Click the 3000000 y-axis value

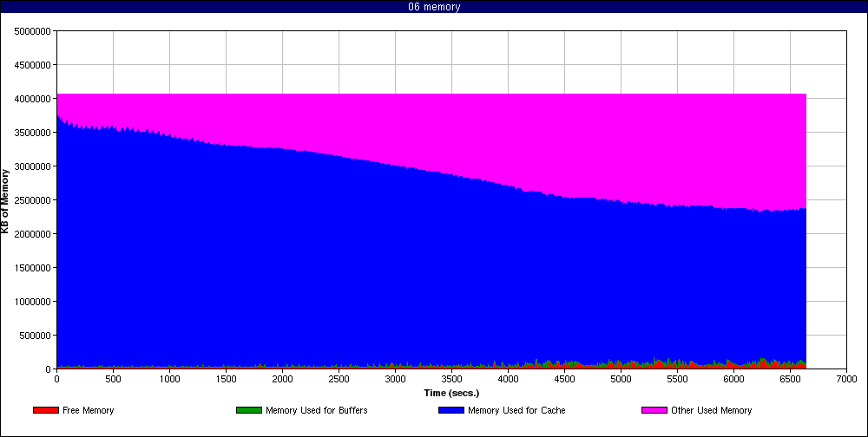pyautogui.click(x=33, y=166)
